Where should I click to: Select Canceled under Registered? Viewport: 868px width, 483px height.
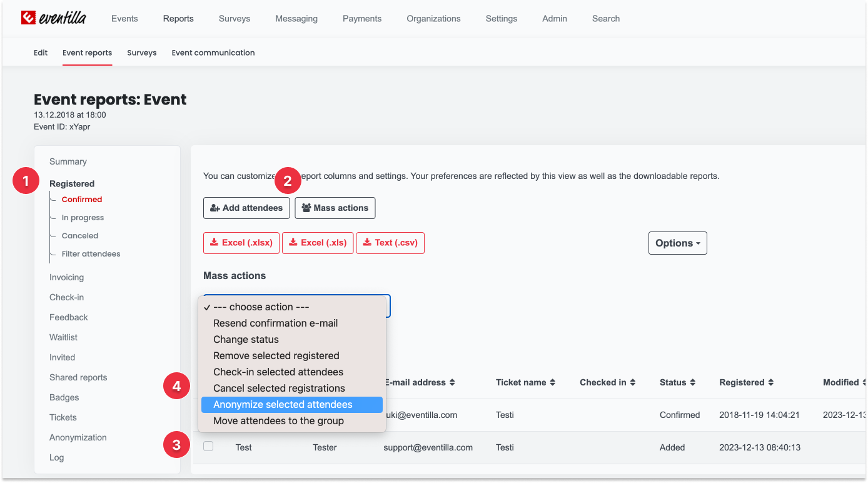tap(80, 236)
